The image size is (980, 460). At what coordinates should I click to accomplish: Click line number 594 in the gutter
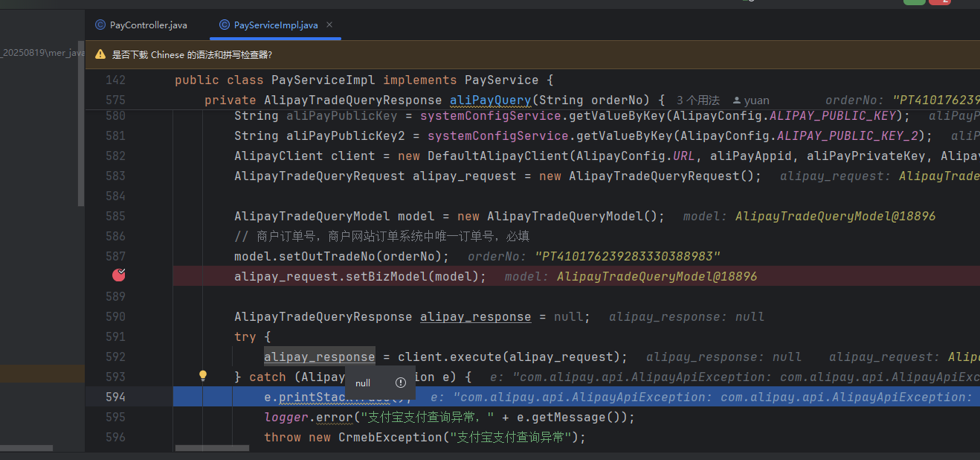115,397
